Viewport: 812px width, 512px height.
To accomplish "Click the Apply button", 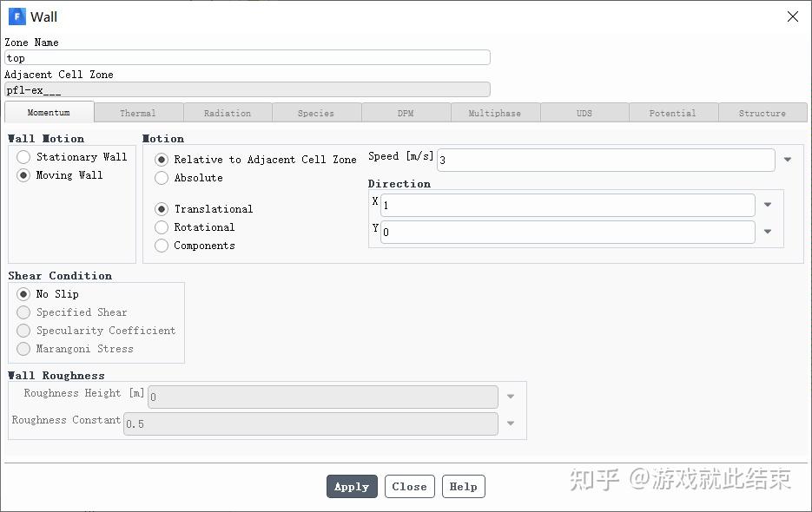I will pyautogui.click(x=352, y=486).
